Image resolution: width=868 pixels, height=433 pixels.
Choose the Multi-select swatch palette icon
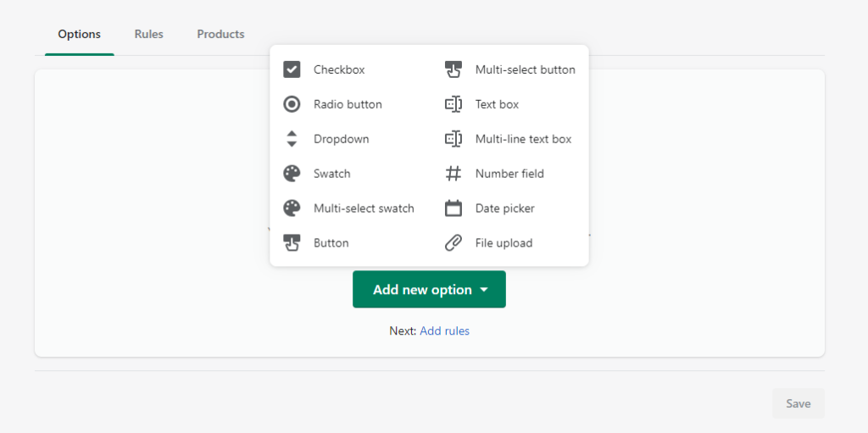[292, 208]
